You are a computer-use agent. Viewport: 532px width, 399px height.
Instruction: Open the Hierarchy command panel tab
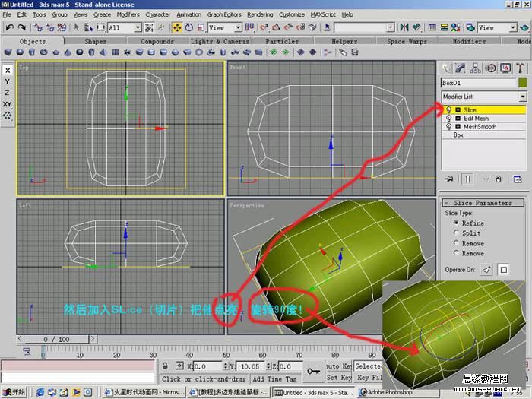[x=473, y=68]
